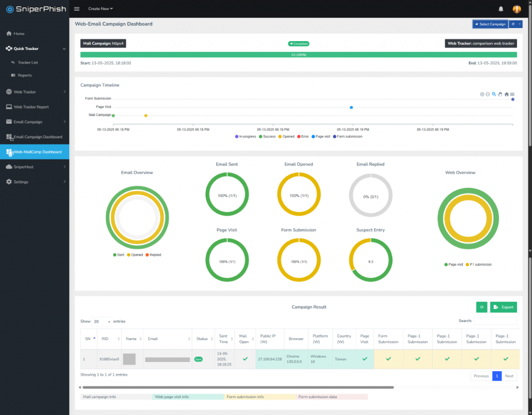Click the chart zoom-in plus icon
The height and width of the screenshot is (415, 532).
coord(482,95)
